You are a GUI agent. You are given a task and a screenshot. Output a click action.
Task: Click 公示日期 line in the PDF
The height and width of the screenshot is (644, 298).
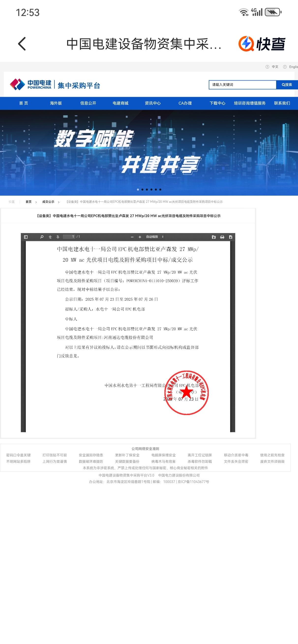[x=111, y=299]
